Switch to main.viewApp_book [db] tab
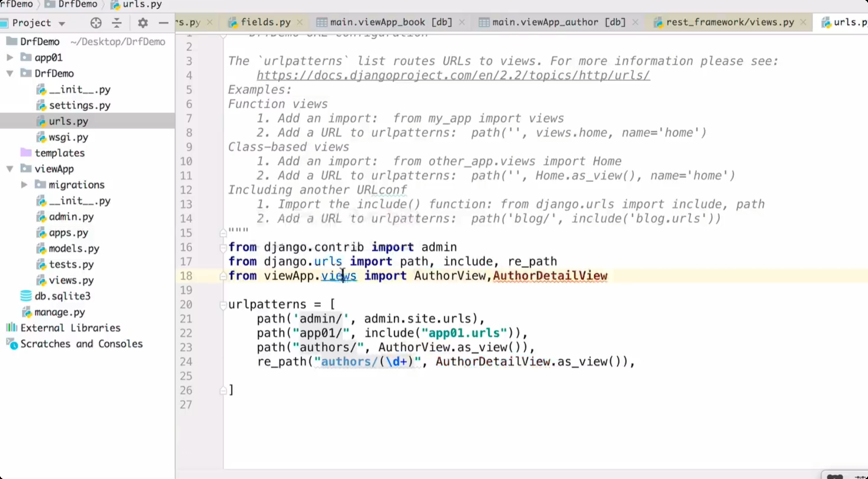The height and width of the screenshot is (479, 868). click(x=391, y=22)
